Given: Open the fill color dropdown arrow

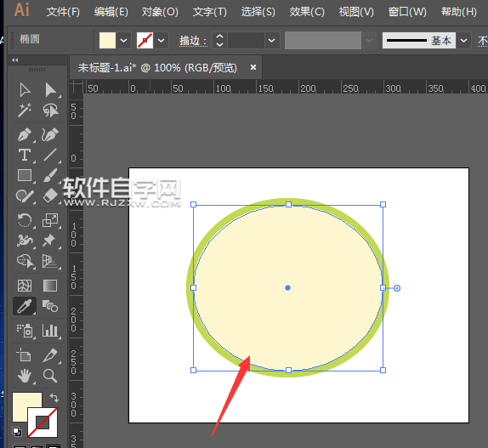Looking at the screenshot, I should click(123, 40).
